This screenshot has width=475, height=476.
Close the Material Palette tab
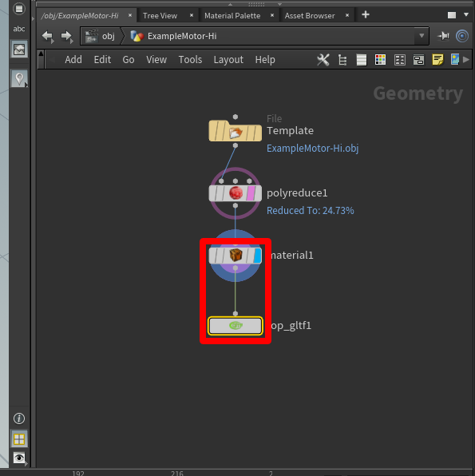[272, 15]
